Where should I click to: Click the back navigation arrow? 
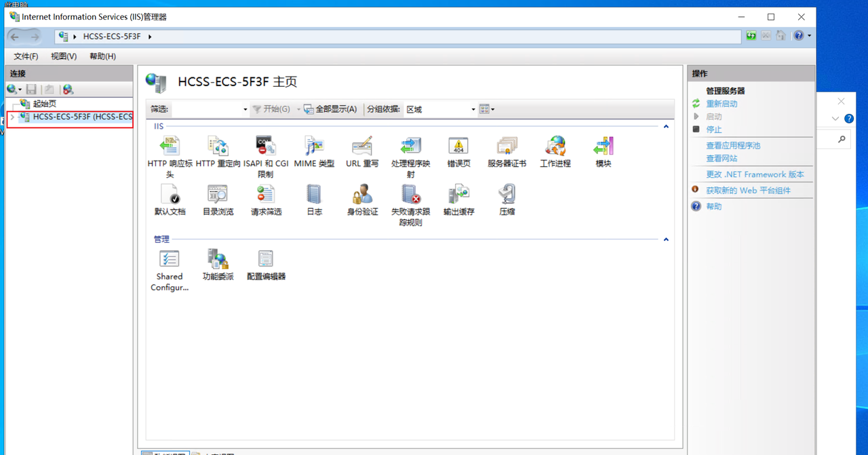coord(15,37)
